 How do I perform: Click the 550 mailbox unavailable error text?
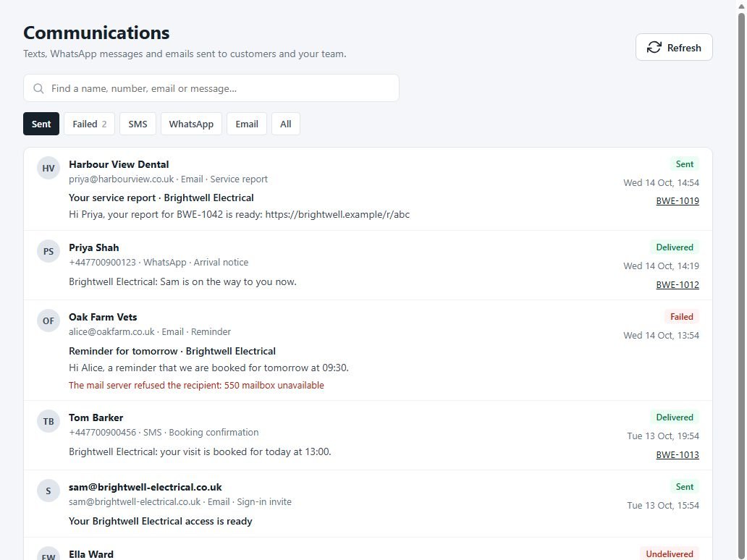(196, 385)
